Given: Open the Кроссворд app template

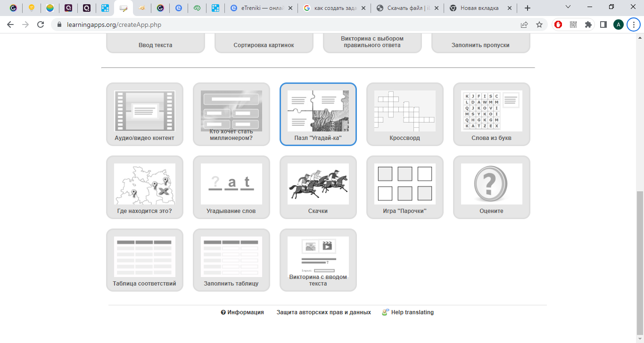Looking at the screenshot, I should click(405, 114).
